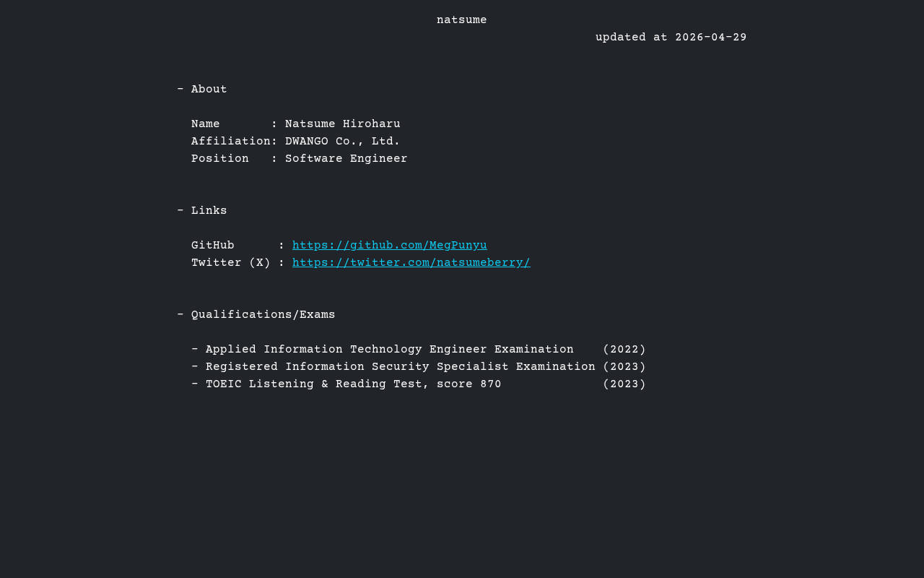Open the GitHub MegPunyu profile link
Image resolution: width=924 pixels, height=578 pixels.
click(x=389, y=246)
